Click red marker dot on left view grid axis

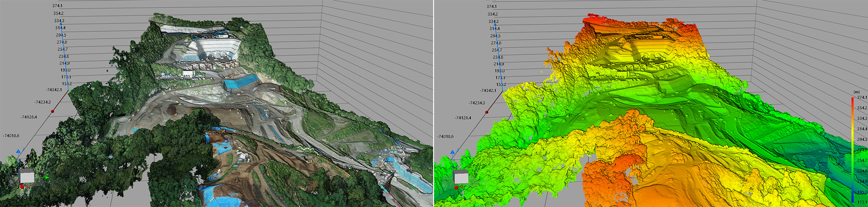coord(53,112)
